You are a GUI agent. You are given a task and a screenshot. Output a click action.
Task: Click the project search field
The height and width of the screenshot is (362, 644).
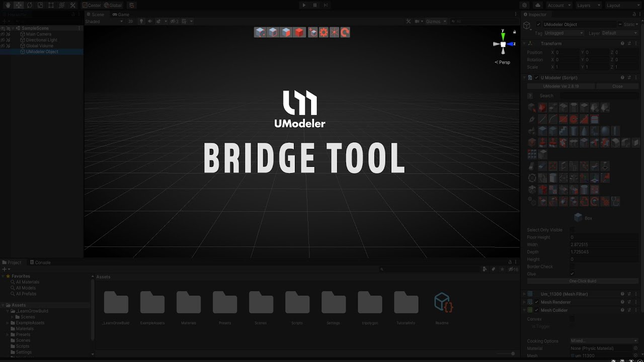point(429,269)
